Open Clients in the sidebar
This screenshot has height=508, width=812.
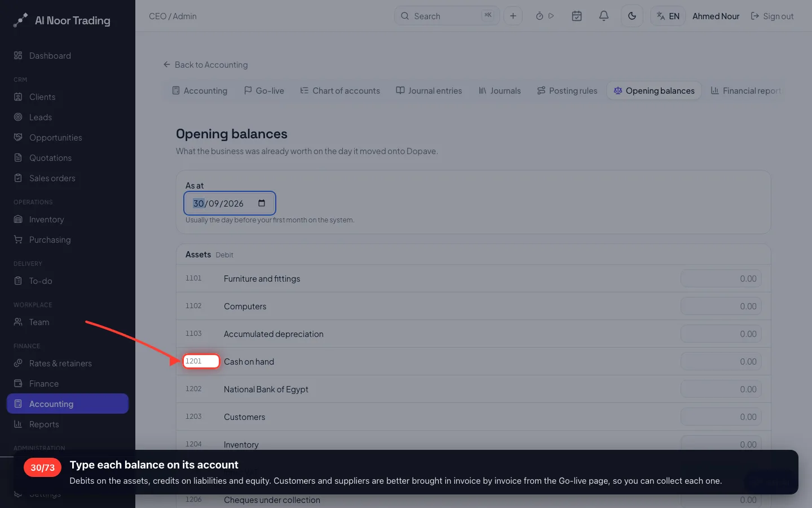(x=68, y=97)
